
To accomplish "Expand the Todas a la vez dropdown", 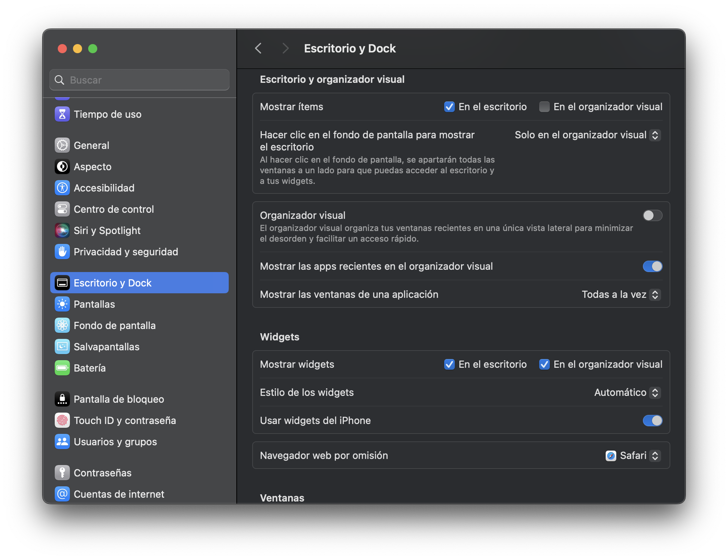I will (621, 295).
